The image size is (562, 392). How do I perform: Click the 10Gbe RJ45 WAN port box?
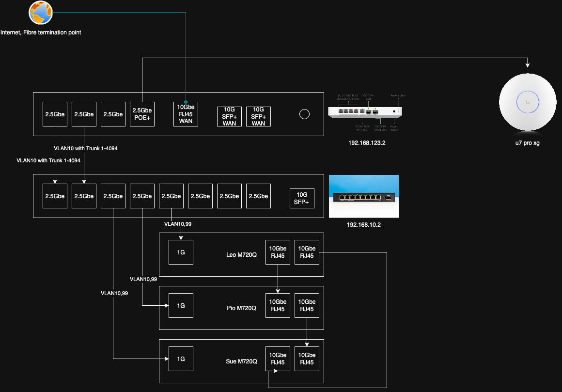click(186, 114)
